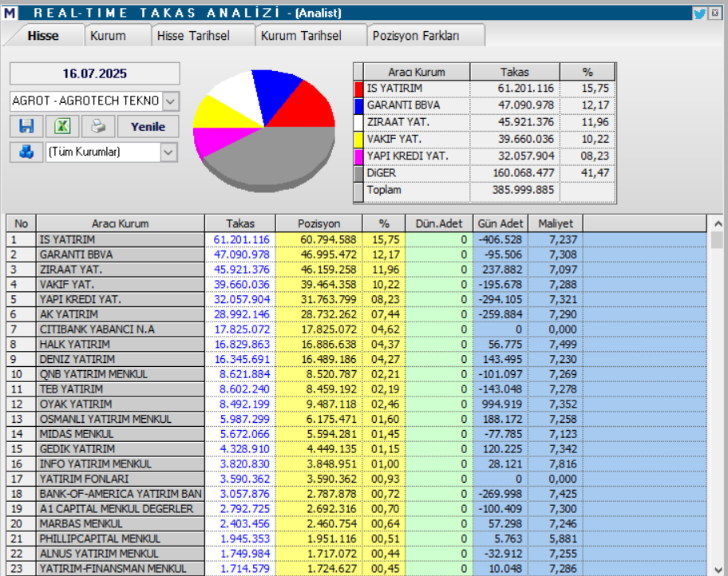Open the AGROT stock selection dropdown
Screen dimensions: 728x576
[170, 101]
